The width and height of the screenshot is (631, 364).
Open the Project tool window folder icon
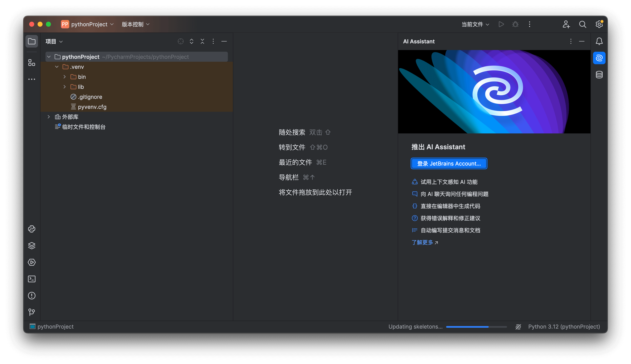point(32,41)
